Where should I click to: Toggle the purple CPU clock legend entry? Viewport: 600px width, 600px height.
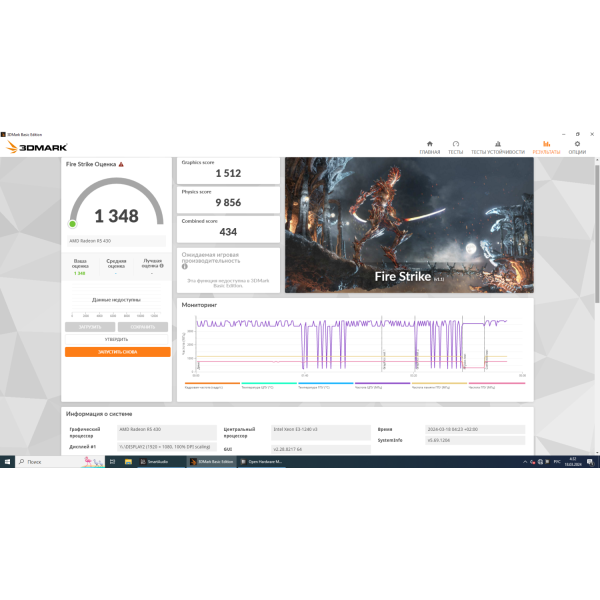(x=382, y=385)
